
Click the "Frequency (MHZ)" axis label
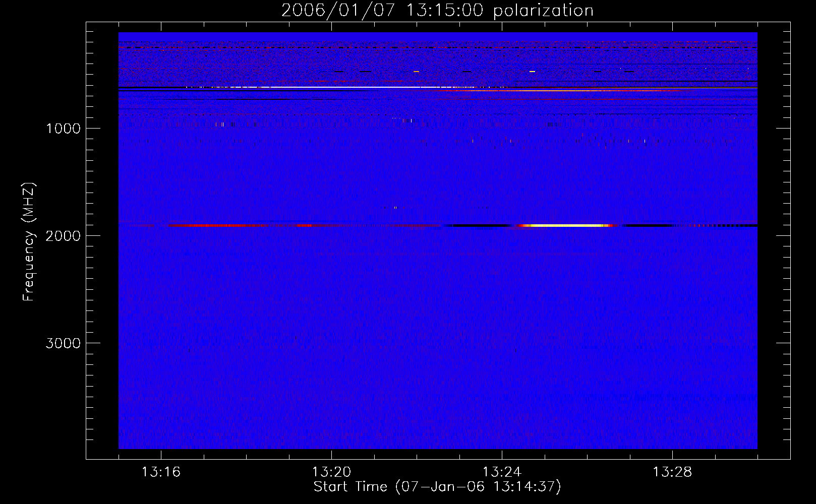29,242
